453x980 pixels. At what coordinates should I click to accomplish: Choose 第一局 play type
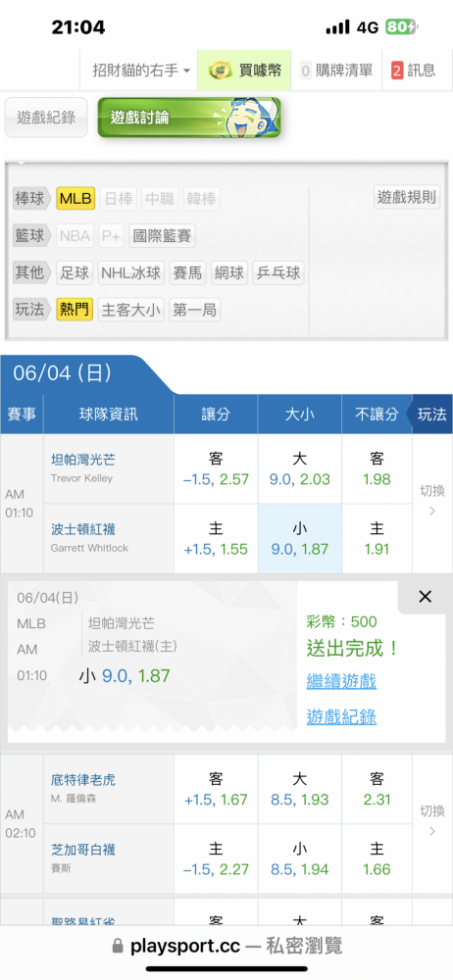tap(194, 310)
